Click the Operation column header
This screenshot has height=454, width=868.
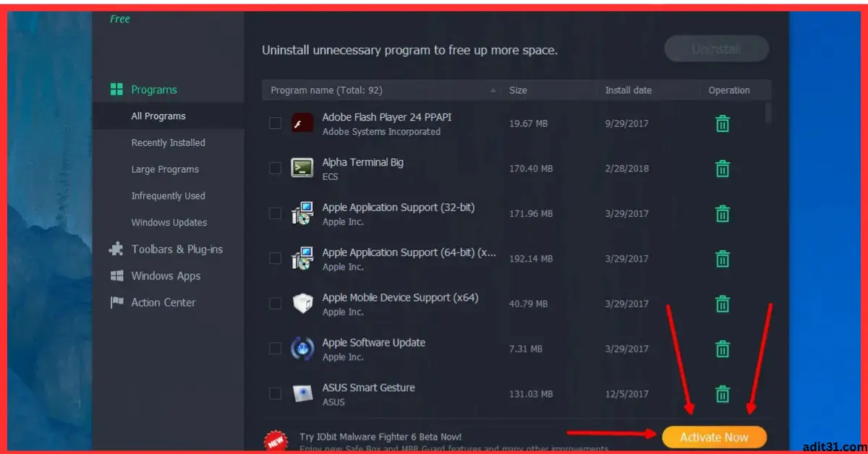pos(729,90)
